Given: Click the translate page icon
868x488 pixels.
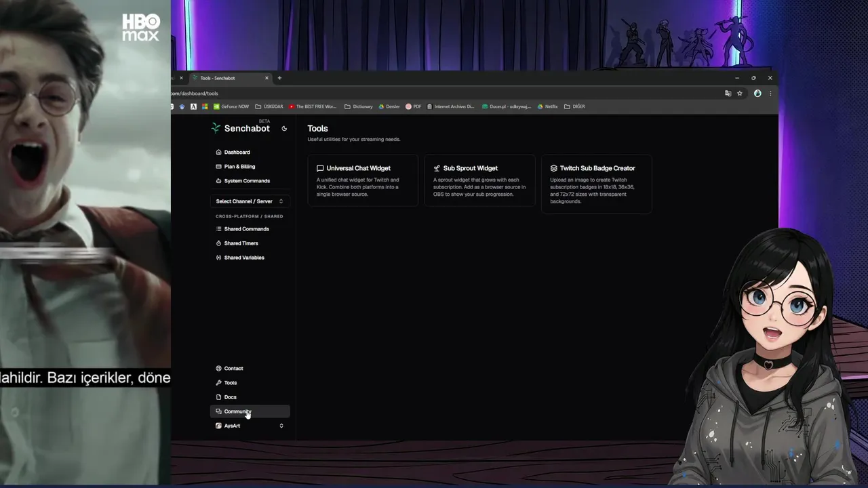Looking at the screenshot, I should pyautogui.click(x=728, y=94).
